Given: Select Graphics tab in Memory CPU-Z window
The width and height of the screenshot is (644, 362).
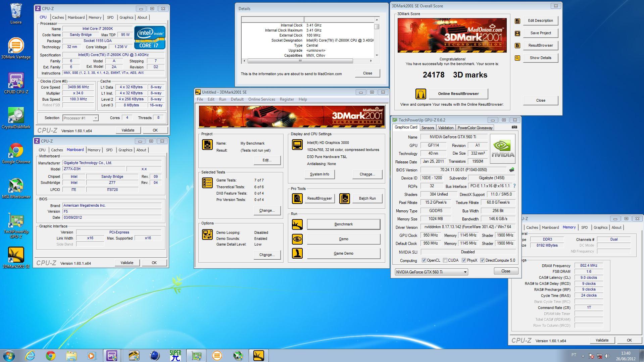Looking at the screenshot, I should tap(600, 227).
